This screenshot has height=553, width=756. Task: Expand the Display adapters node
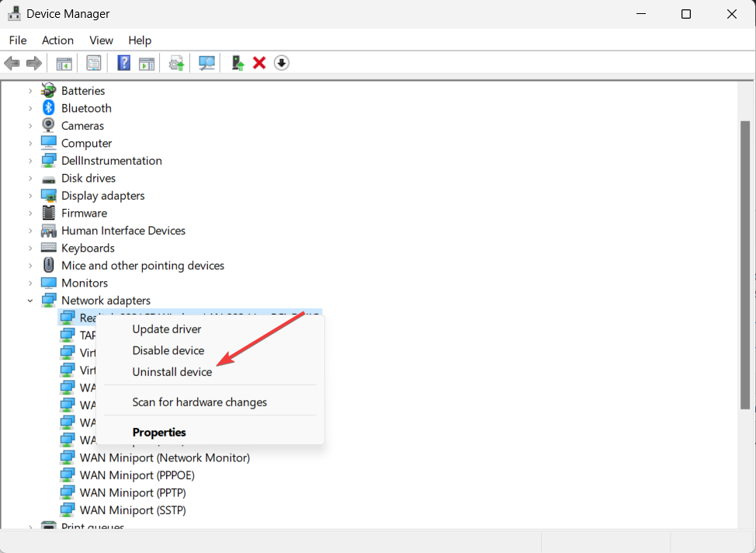pos(30,196)
